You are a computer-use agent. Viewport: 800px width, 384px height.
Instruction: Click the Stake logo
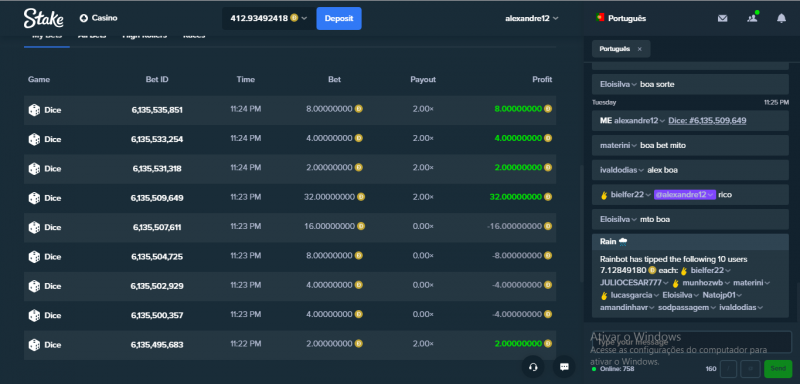click(x=43, y=18)
